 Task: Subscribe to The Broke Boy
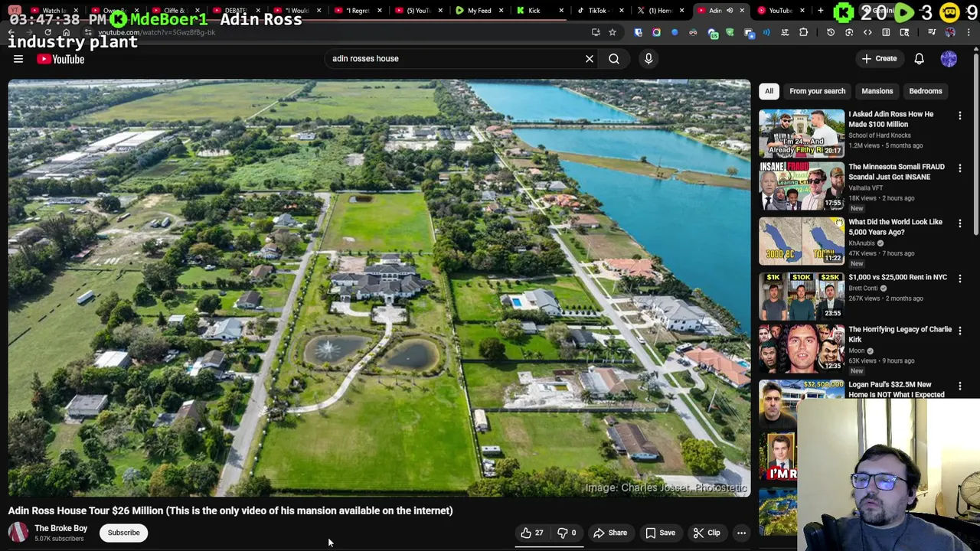pyautogui.click(x=123, y=533)
